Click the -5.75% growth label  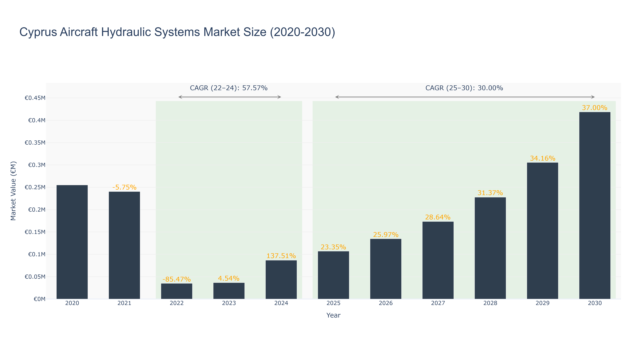pos(124,187)
